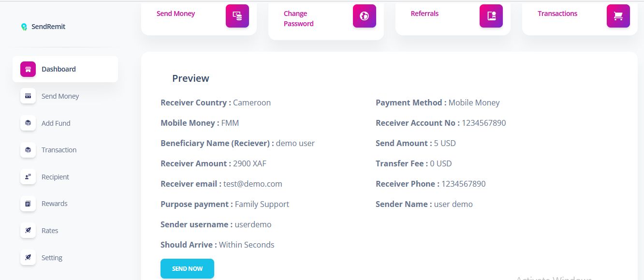The height and width of the screenshot is (280, 644).
Task: Click the Rates sidebar icon
Action: pos(28,231)
